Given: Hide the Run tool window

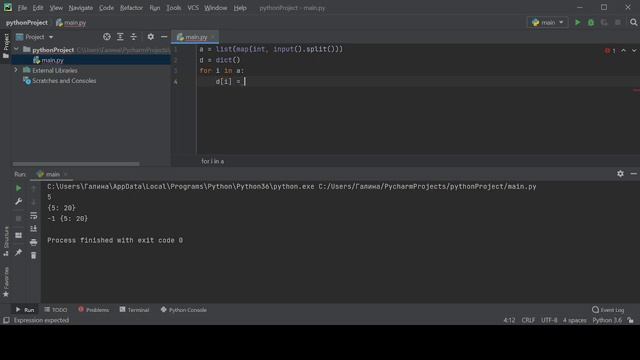Looking at the screenshot, I should pyautogui.click(x=633, y=174).
